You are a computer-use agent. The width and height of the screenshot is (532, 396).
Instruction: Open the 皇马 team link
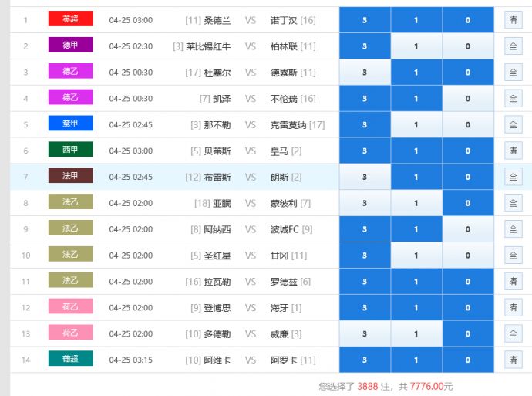coord(279,151)
